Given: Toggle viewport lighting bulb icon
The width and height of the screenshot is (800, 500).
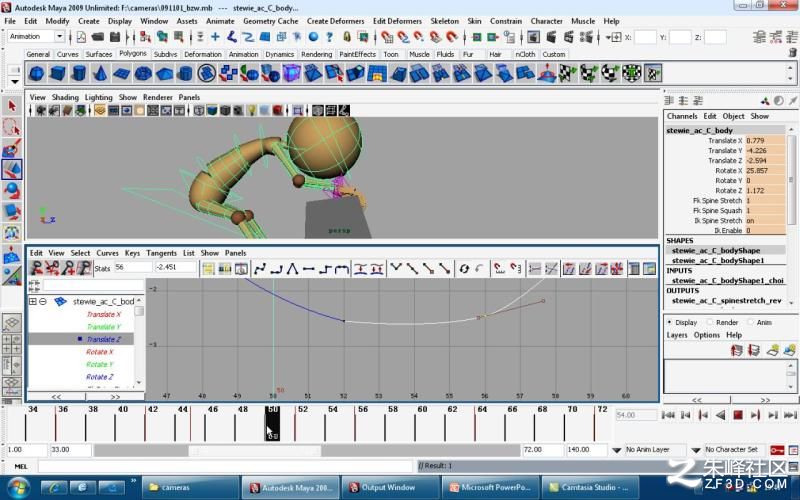Looking at the screenshot, I should (251, 110).
